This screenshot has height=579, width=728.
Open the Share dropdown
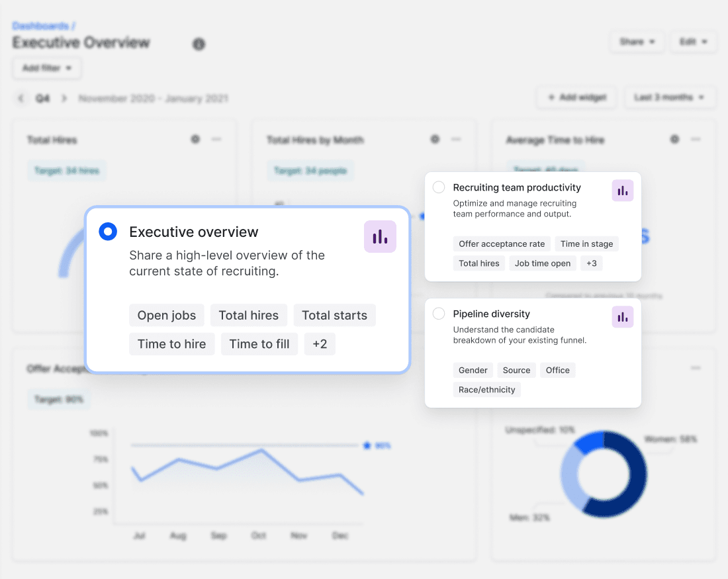coord(637,42)
